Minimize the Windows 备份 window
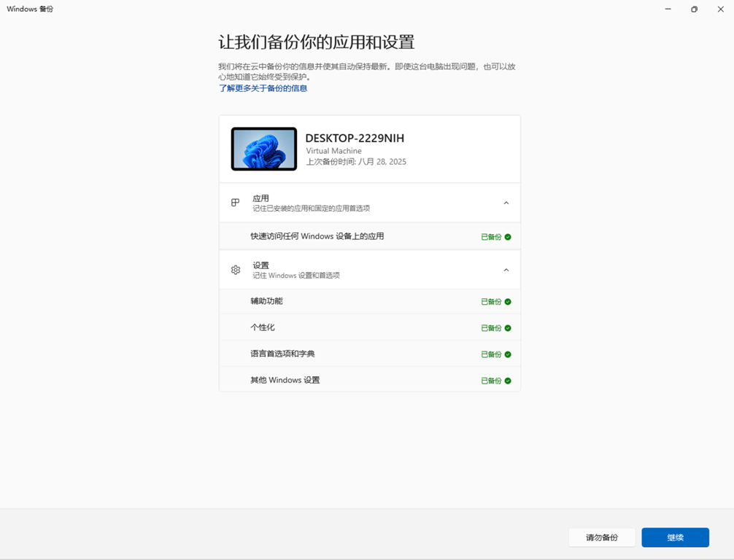734x560 pixels. pyautogui.click(x=668, y=9)
